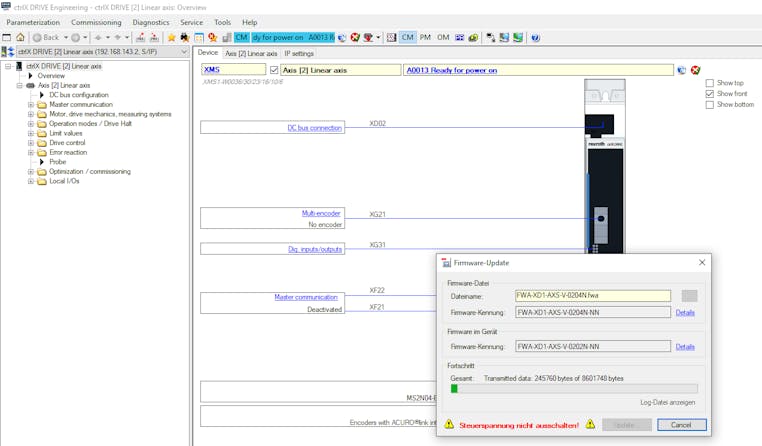Image resolution: width=762 pixels, height=446 pixels.
Task: Click the window layout icon left of home
Action: [x=7, y=37]
